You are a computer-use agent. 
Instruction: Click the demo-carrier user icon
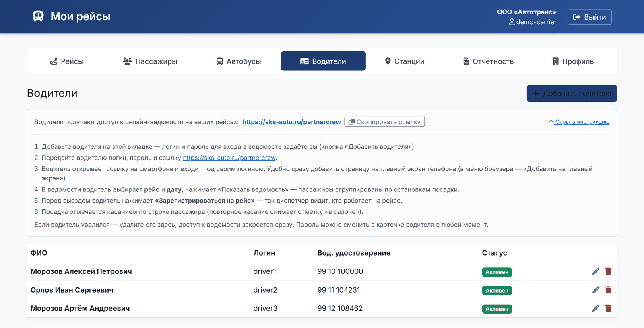(512, 22)
